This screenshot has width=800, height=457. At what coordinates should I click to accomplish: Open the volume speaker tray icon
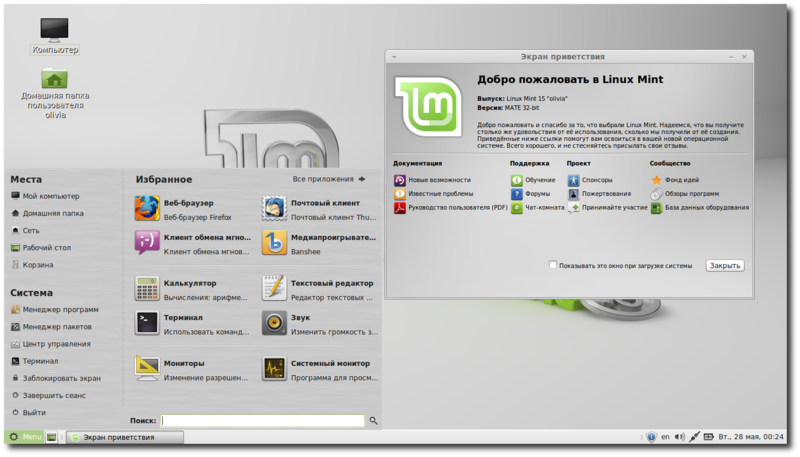tap(680, 437)
